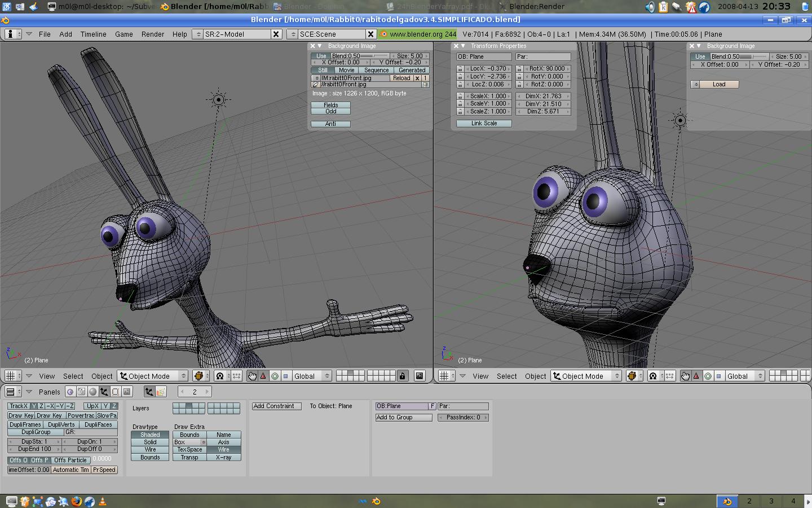812x508 pixels.
Task: Click the layer lock icon in left viewport
Action: (402, 376)
